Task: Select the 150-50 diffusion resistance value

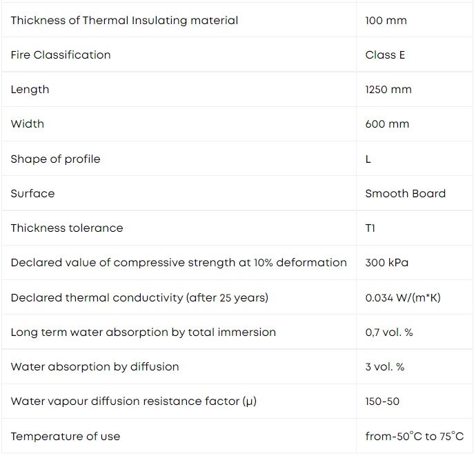Action: point(382,402)
